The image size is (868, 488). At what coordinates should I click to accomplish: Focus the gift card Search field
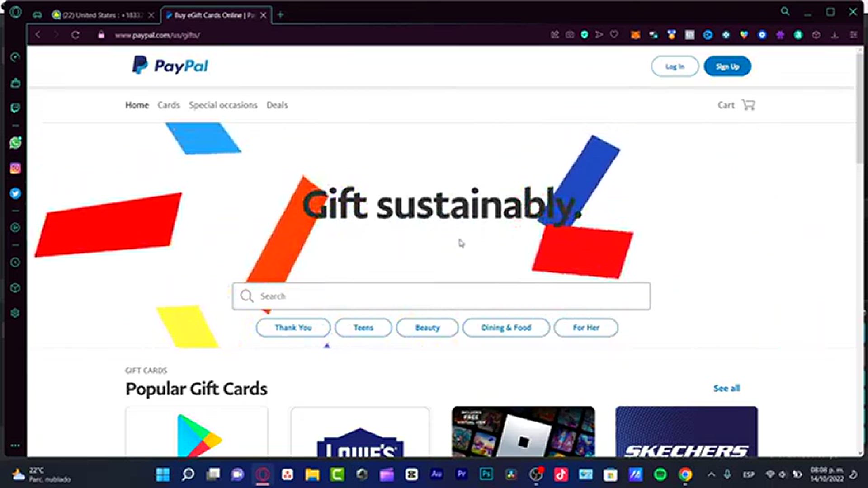point(441,296)
